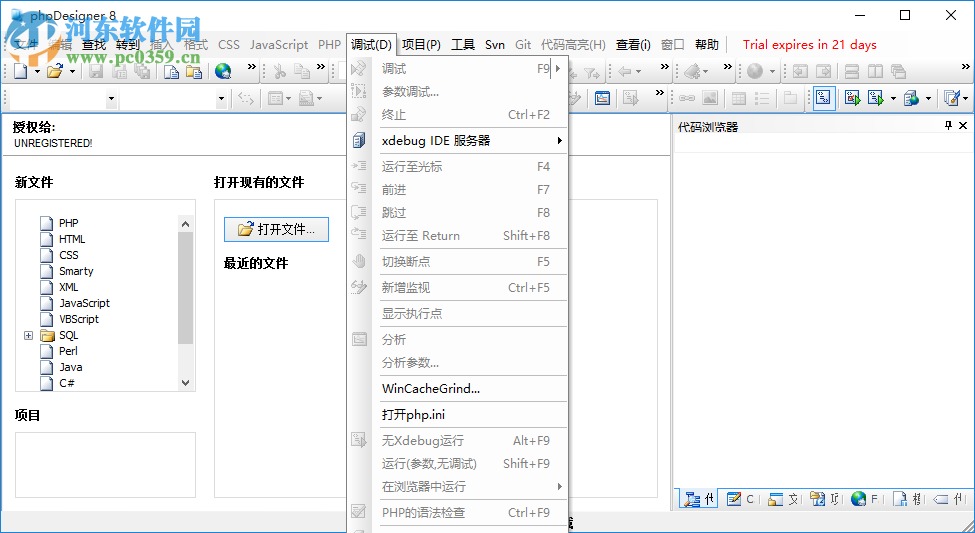Click the 打开文件... button
Viewport: 975px width, 533px height.
276,229
